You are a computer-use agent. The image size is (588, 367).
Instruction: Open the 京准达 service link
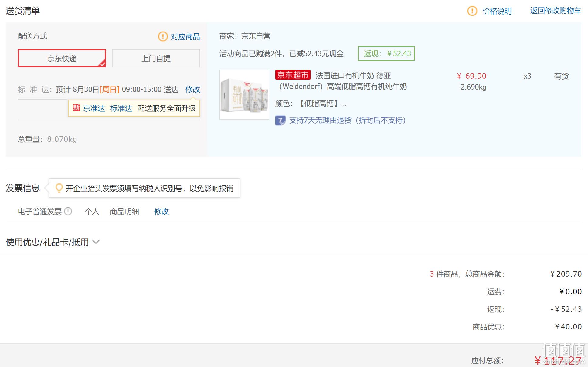(x=94, y=108)
